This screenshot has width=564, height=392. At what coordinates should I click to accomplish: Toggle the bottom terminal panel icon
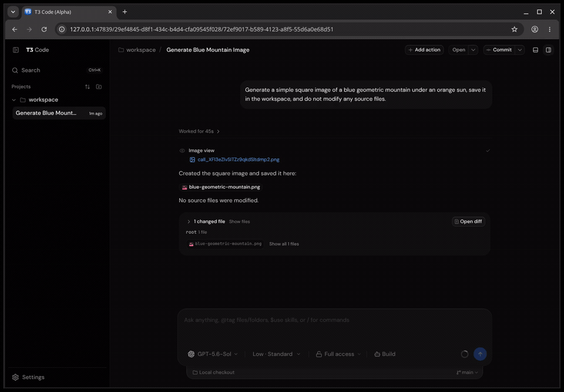pyautogui.click(x=535, y=50)
